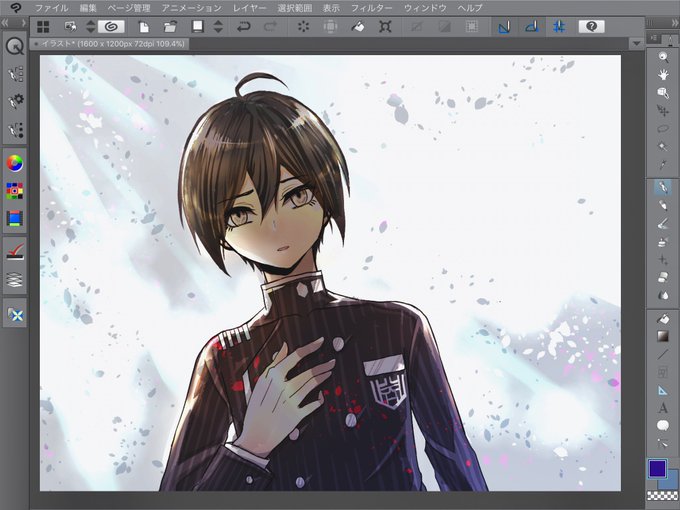680x510 pixels.
Task: Toggle the snap to ruler icon
Action: [x=504, y=27]
